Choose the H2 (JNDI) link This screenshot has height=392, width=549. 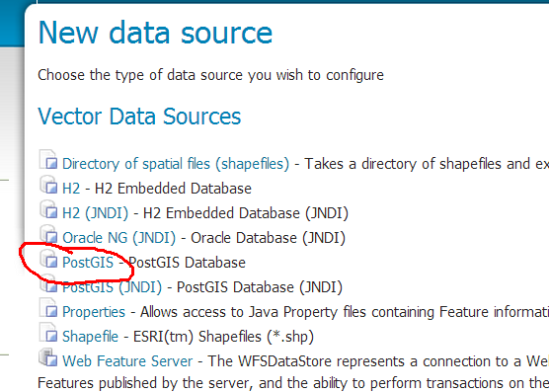pyautogui.click(x=95, y=213)
